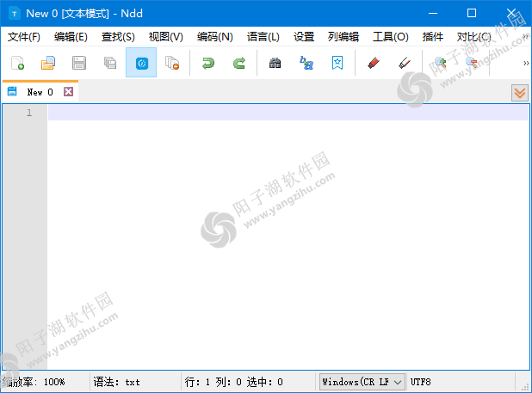Save all files via stacked disks icon
The width and height of the screenshot is (532, 393).
pyautogui.click(x=110, y=63)
